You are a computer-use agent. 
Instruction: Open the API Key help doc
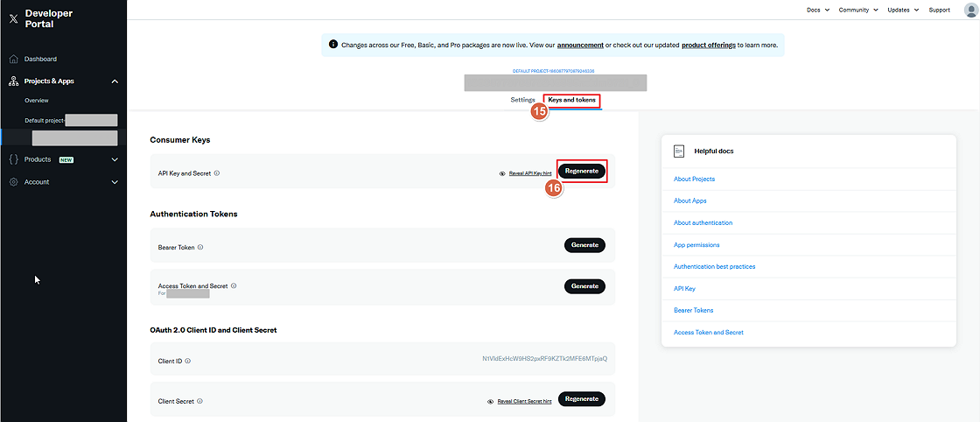point(684,289)
